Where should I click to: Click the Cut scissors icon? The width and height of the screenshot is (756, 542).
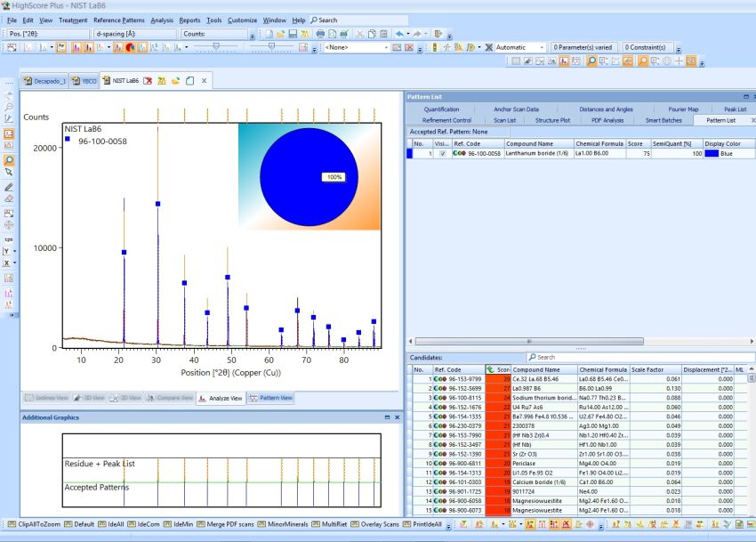(359, 34)
